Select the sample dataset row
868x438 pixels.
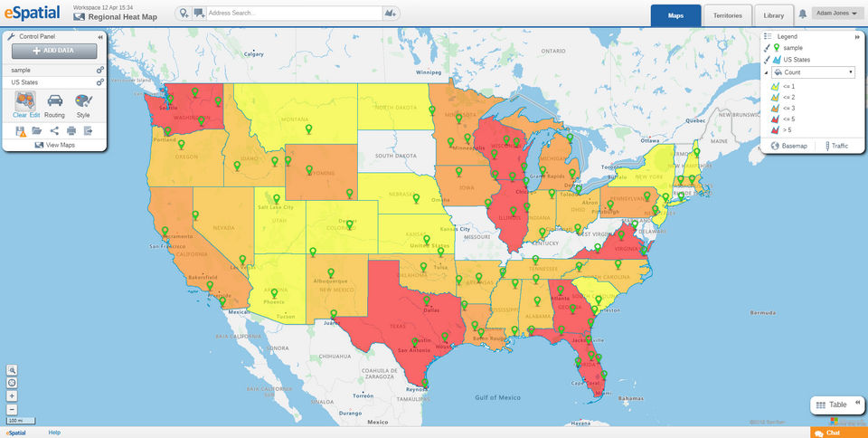point(54,71)
